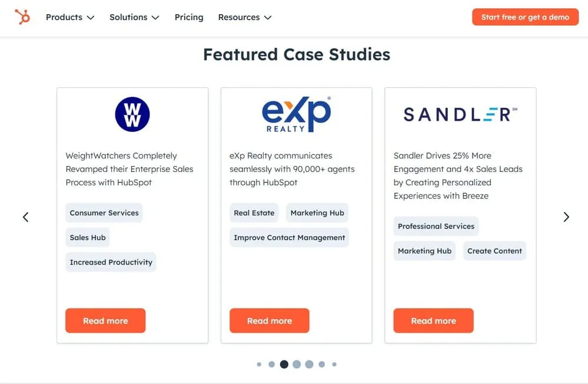The image size is (588, 384).
Task: Expand the Products dropdown menu
Action: (x=70, y=17)
